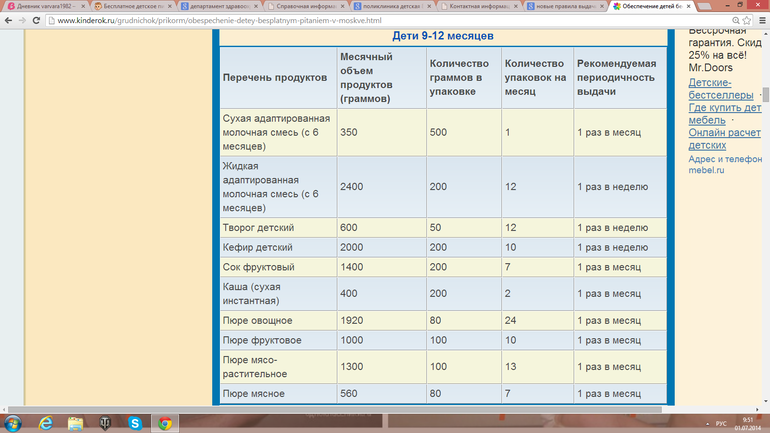Click the 'Пюре овощное' row label
The height and width of the screenshot is (433, 770).
pyautogui.click(x=257, y=321)
